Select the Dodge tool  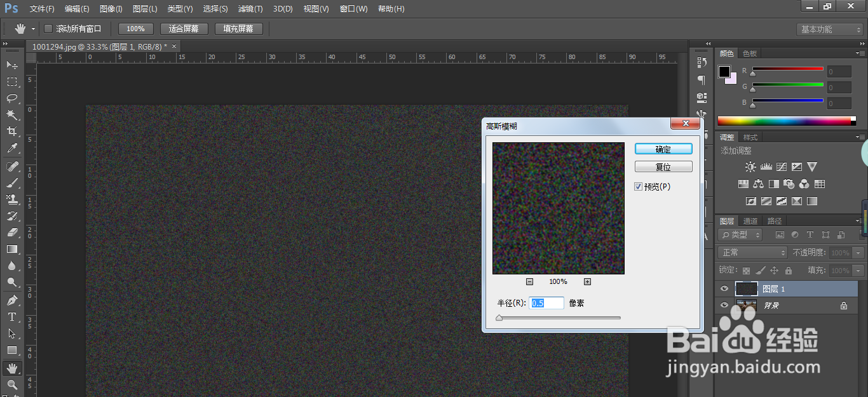[12, 282]
